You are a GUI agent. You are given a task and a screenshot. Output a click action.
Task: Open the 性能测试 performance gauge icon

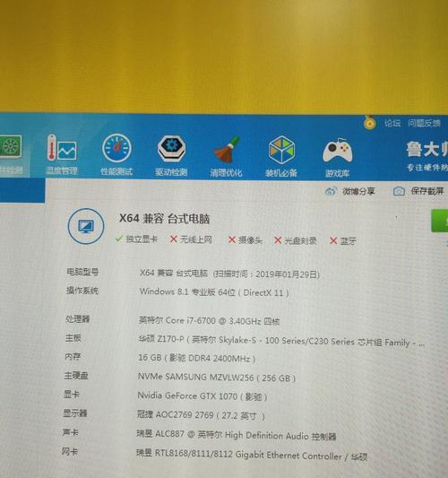(x=116, y=154)
